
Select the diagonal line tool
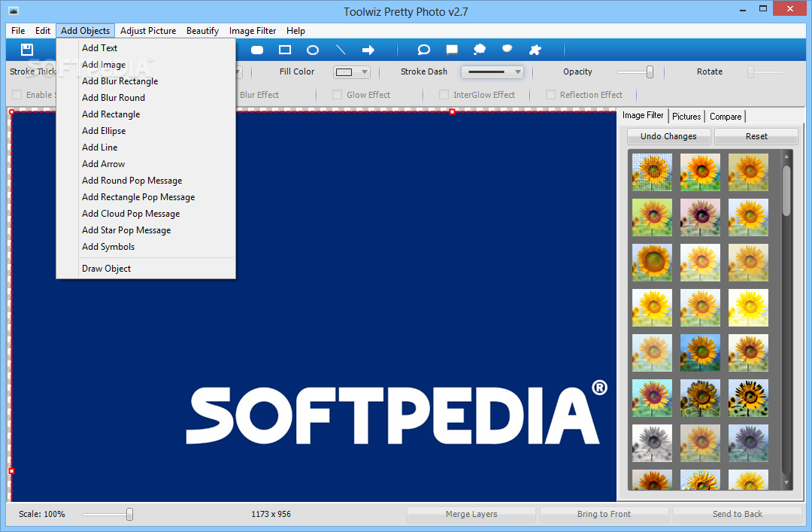coord(341,50)
